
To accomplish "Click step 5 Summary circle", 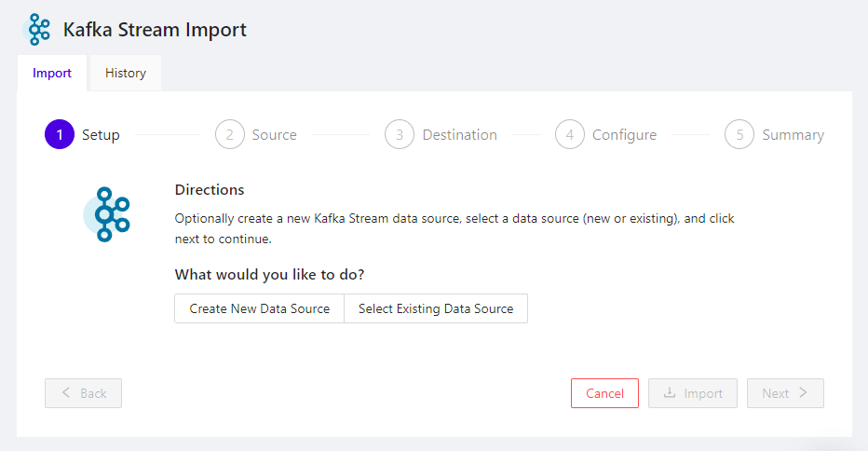I will [739, 135].
